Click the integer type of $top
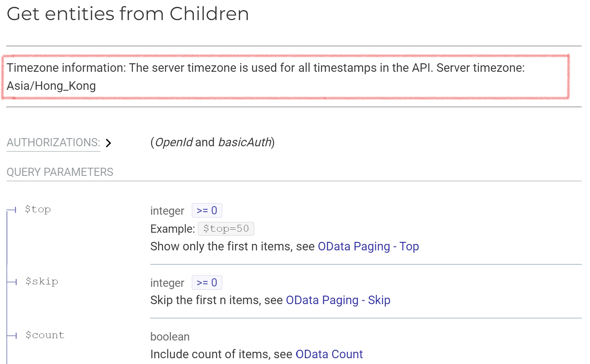 tap(167, 211)
